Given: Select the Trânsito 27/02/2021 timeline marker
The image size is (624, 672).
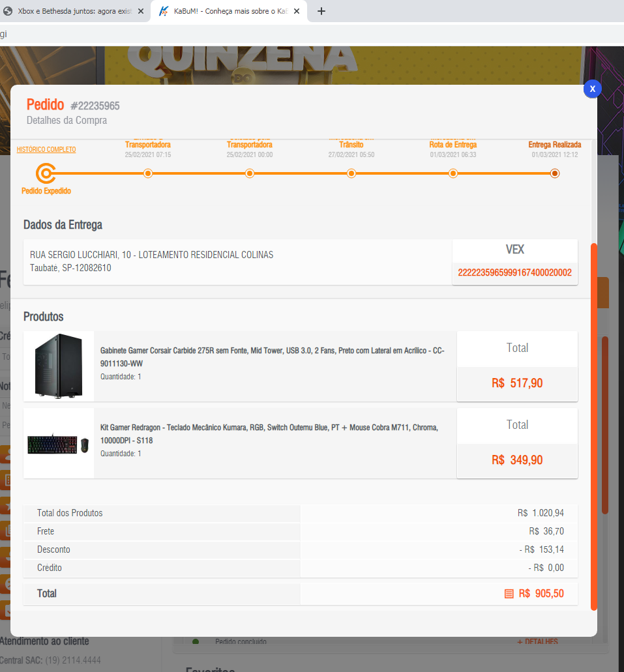Looking at the screenshot, I should pos(351,173).
